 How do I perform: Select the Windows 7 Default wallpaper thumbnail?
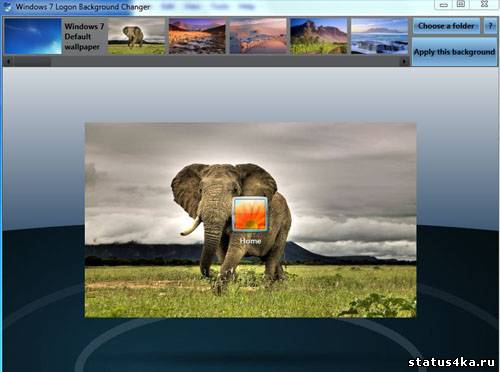[x=33, y=36]
